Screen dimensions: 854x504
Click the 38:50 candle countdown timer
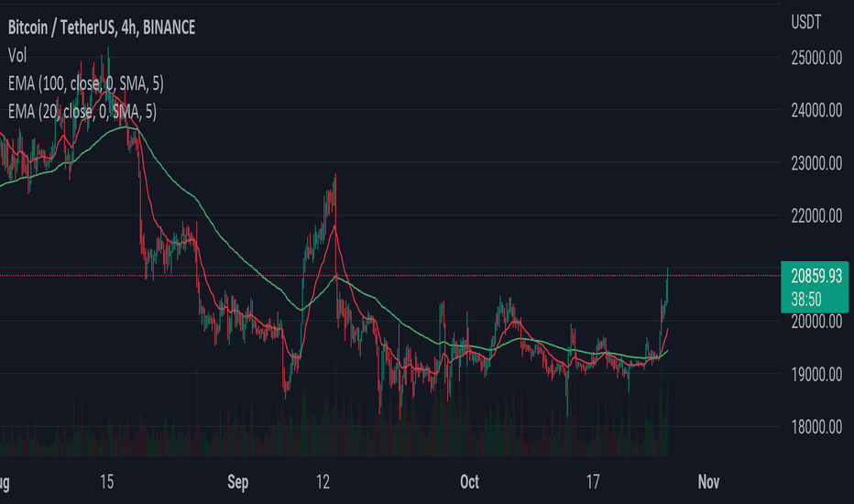806,299
